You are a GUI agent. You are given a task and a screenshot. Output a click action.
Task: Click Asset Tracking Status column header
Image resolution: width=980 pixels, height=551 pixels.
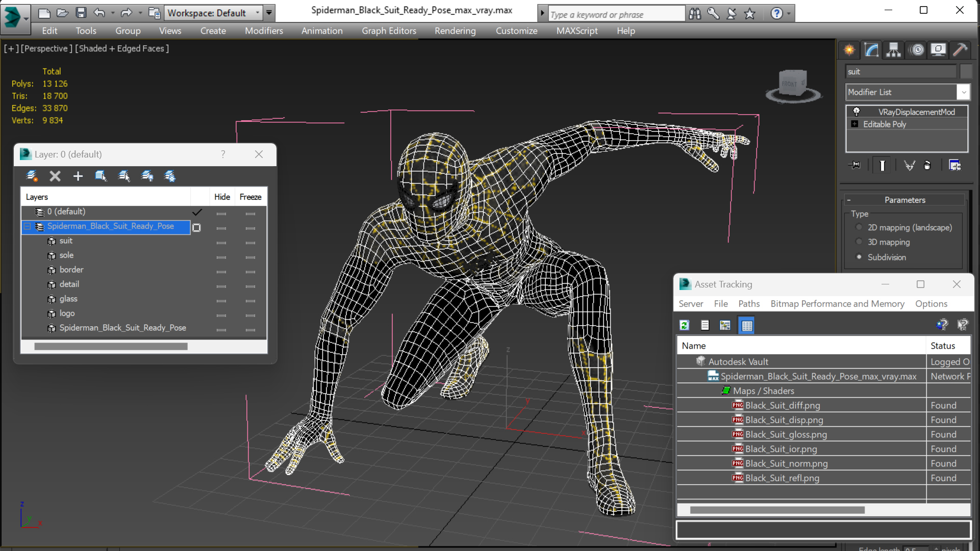coord(948,346)
